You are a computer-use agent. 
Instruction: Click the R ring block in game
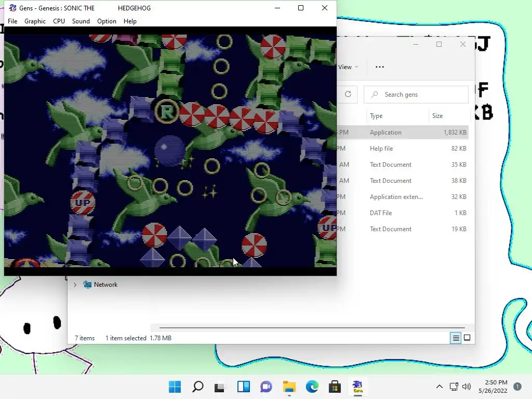[166, 111]
